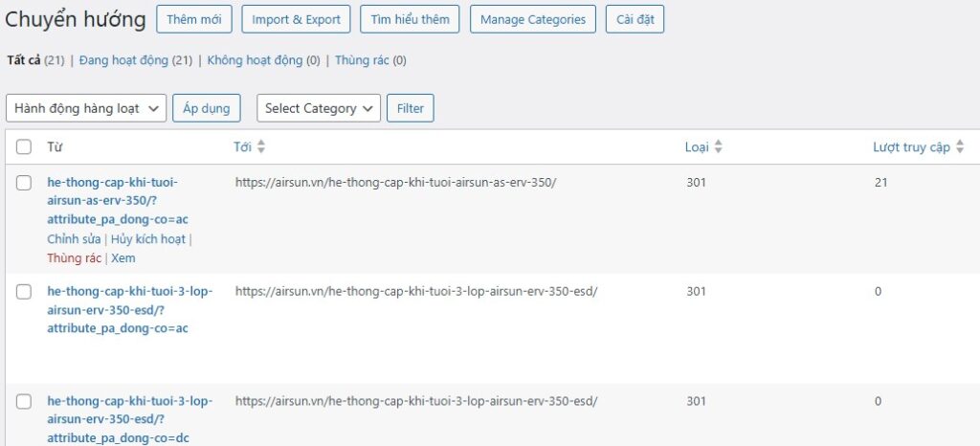Expand the Select Category dropdown
The image size is (980, 446).
coord(319,108)
